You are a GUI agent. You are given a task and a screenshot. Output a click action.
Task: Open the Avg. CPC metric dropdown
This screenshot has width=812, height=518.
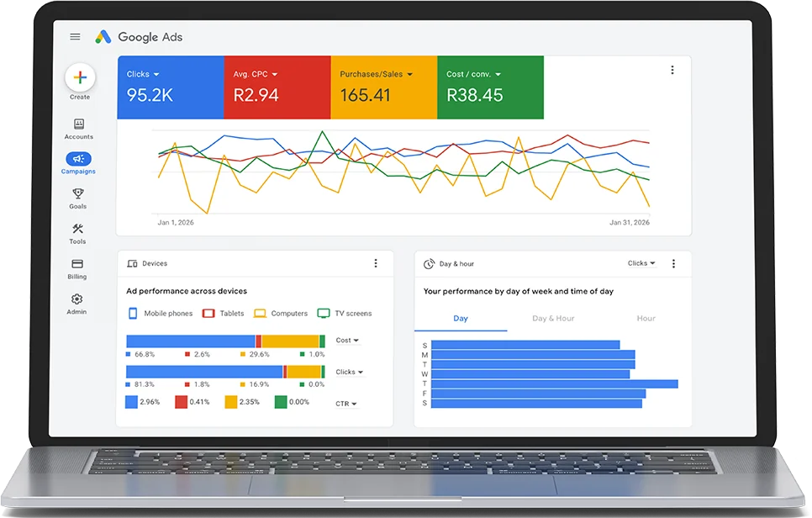[x=277, y=87]
